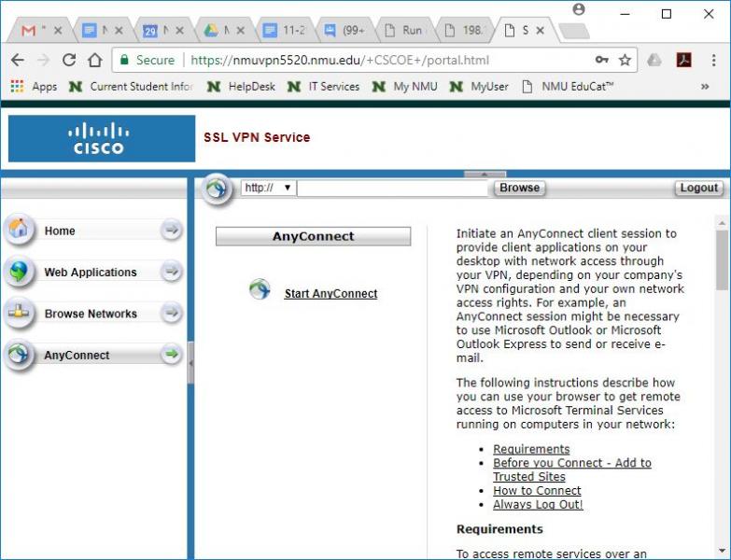Close the active SSL VPN tab
Viewport: 731px width, 560px height.
[540, 31]
